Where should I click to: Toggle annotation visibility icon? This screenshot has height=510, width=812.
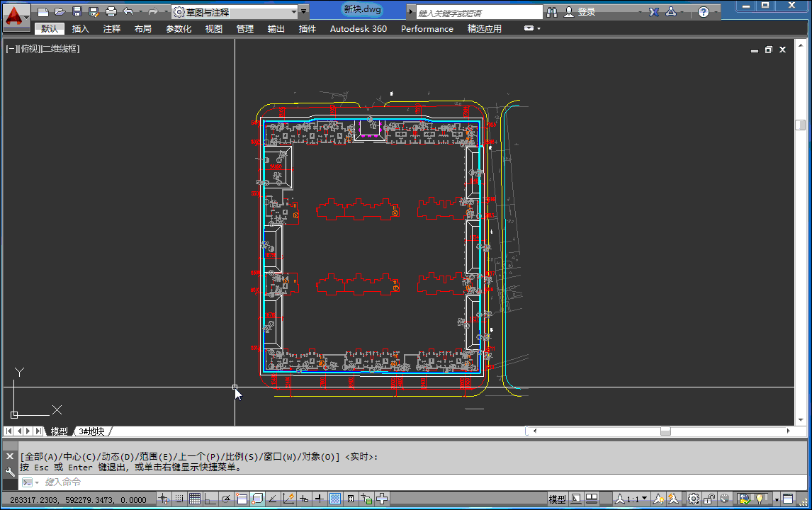pyautogui.click(x=658, y=499)
